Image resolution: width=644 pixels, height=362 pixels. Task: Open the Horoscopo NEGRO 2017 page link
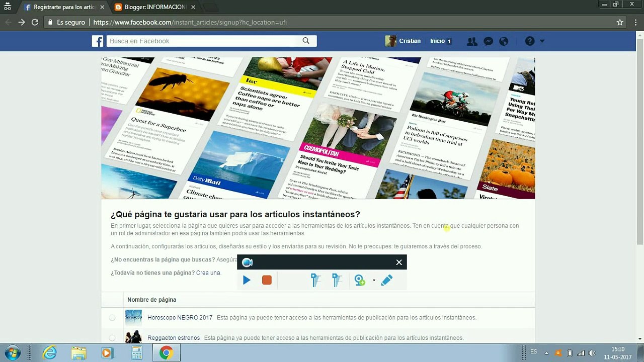pyautogui.click(x=180, y=318)
